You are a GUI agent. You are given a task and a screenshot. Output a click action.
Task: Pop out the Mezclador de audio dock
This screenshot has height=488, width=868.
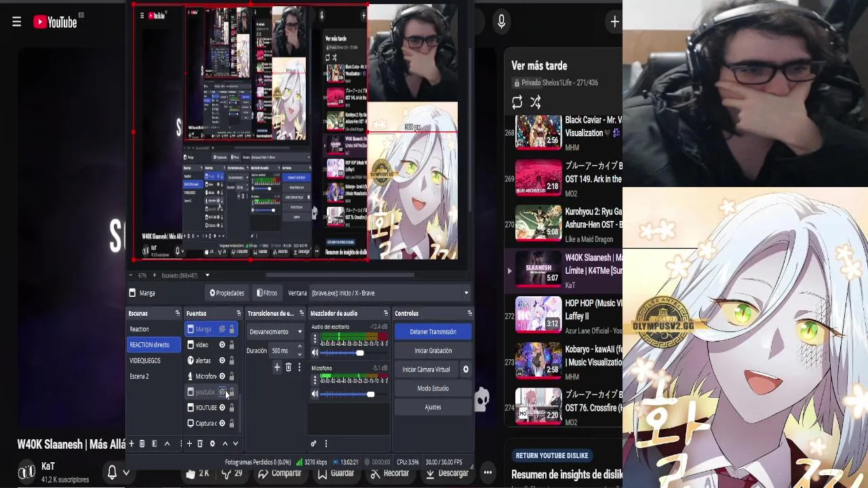click(385, 313)
